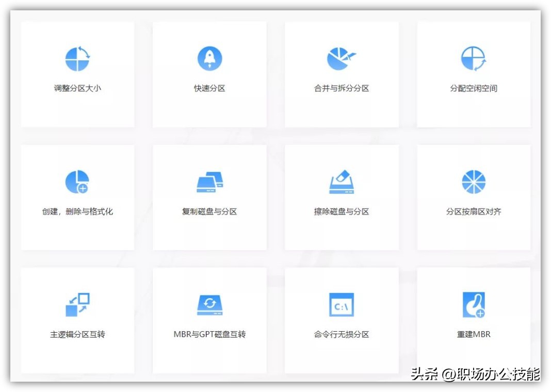This screenshot has width=551, height=392.
Task: Select the 主逻辑分区互转 convert icon
Action: click(x=77, y=304)
